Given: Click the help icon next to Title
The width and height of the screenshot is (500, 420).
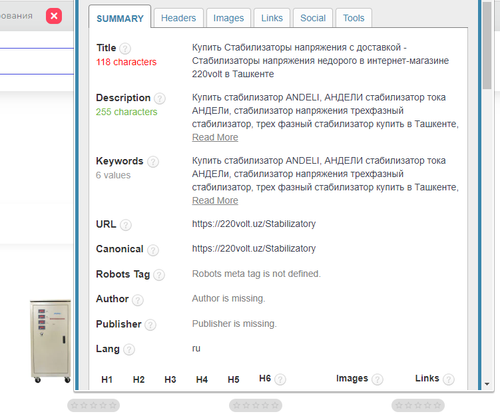Looking at the screenshot, I should (x=125, y=49).
